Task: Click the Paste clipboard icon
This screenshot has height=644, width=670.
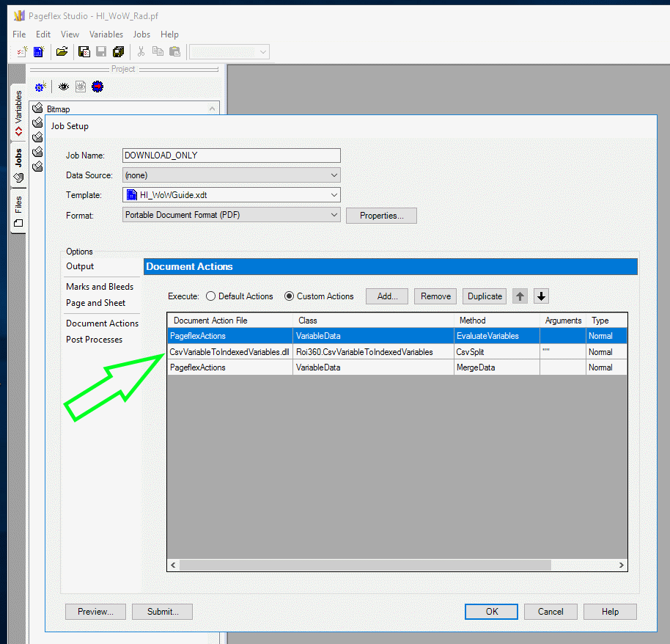Action: (x=174, y=52)
